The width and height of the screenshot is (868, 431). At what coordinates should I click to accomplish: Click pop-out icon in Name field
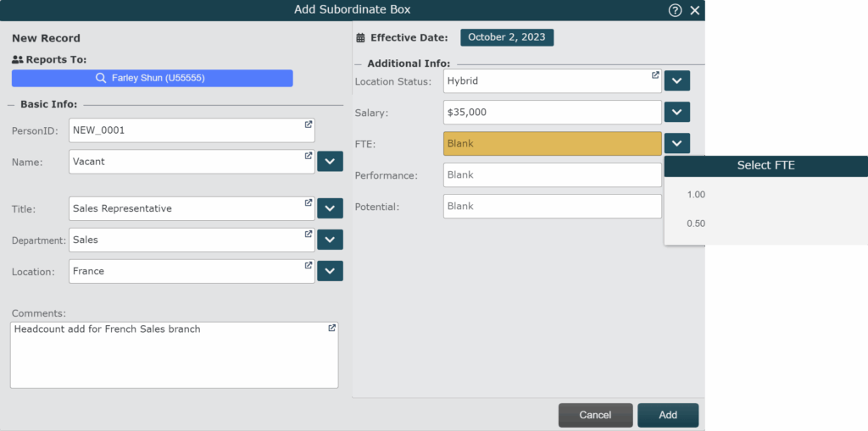(309, 157)
